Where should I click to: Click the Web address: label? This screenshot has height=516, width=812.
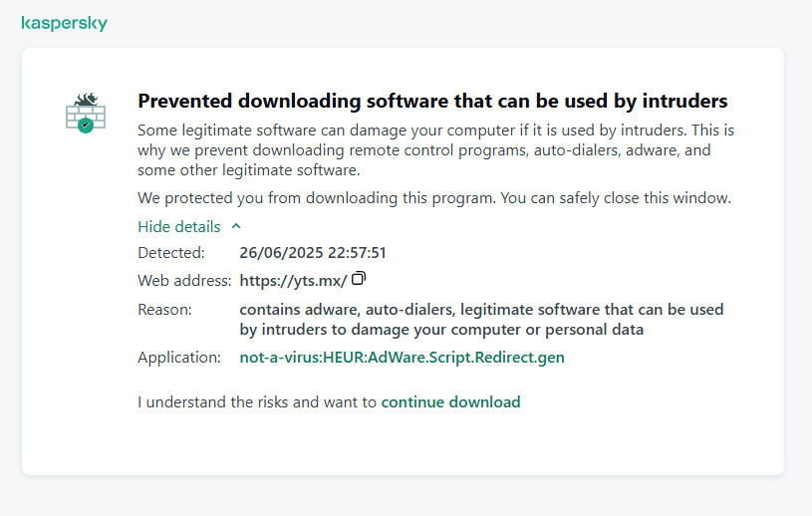click(x=184, y=281)
